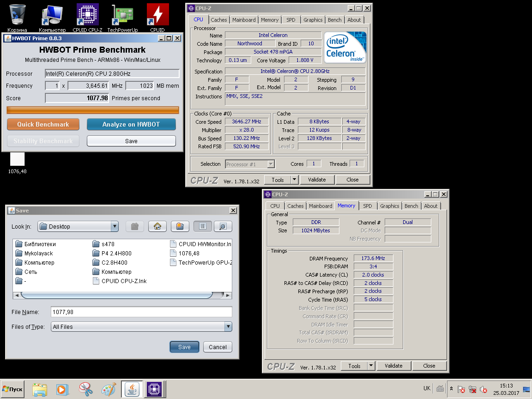Show hidden tray icons arrow
This screenshot has height=399, width=532.
(x=451, y=389)
